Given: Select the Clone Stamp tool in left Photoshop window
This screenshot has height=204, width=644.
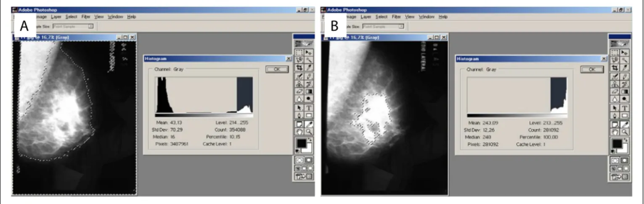Looking at the screenshot, I should [299, 83].
